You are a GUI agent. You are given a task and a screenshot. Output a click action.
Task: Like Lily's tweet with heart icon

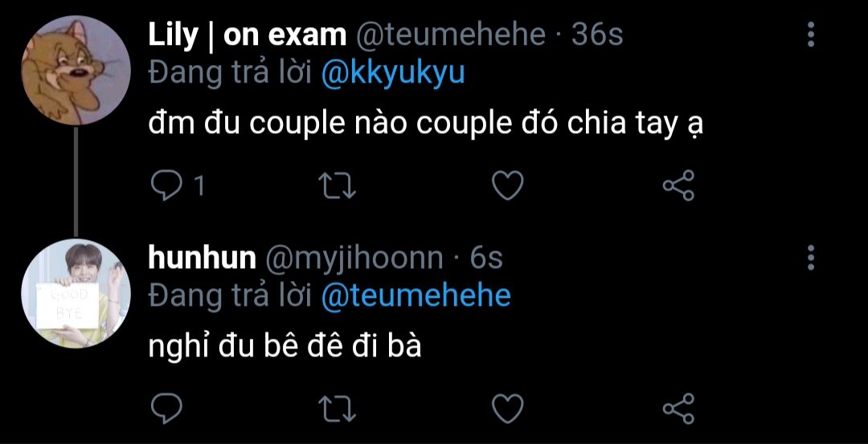[x=508, y=185]
